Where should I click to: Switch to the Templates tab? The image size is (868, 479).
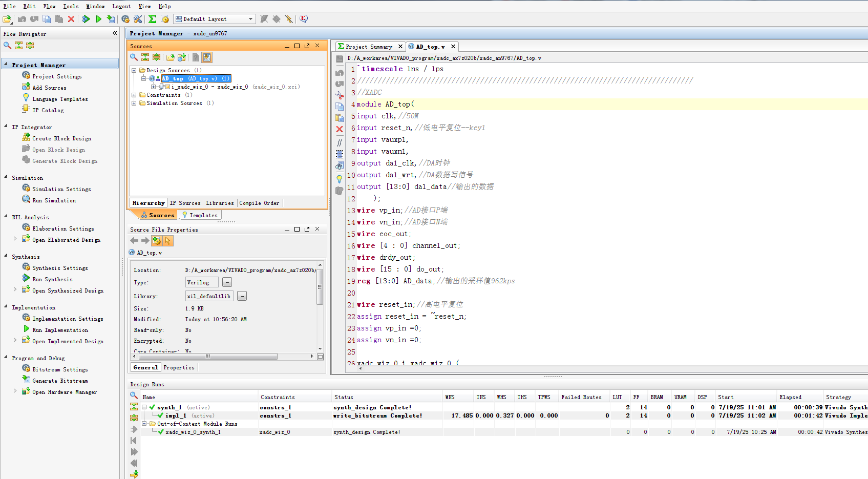(x=200, y=215)
